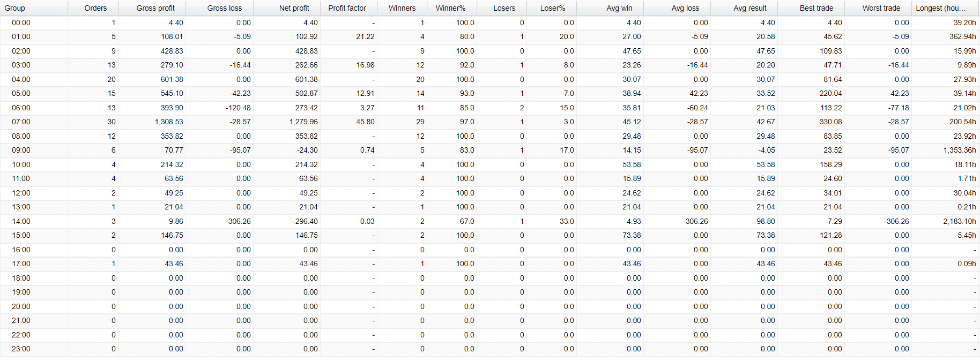980x361 pixels.
Task: Sort table by Gross profit header
Action: tap(152, 8)
